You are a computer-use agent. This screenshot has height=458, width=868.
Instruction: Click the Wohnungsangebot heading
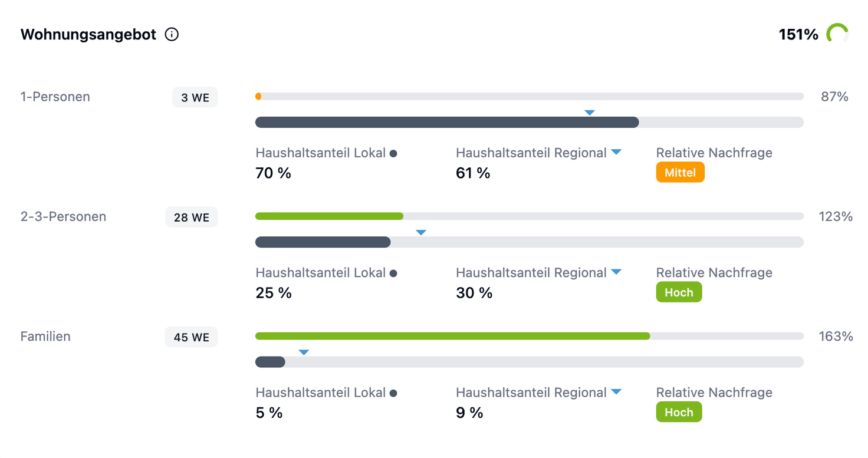click(x=88, y=35)
